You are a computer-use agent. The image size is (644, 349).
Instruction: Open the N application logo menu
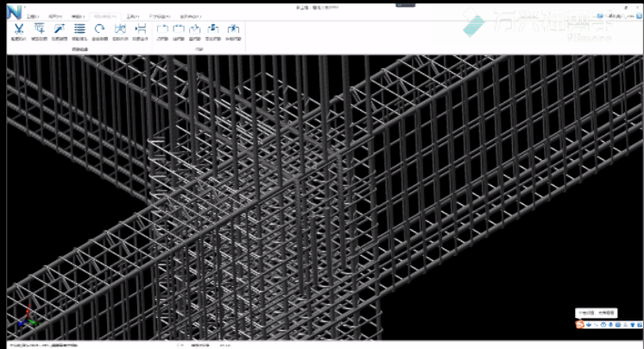tap(15, 12)
